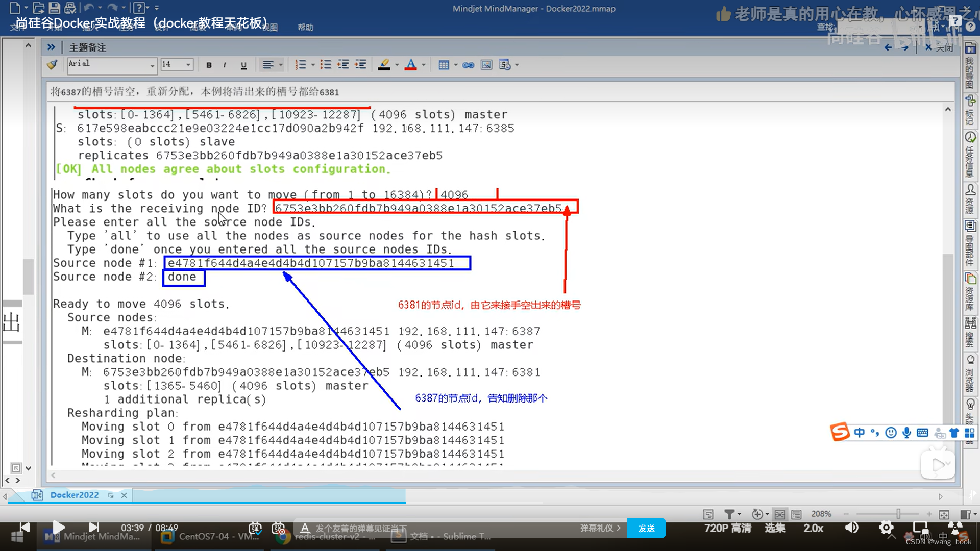Toggle bold formatting in notes toolbar
The width and height of the screenshot is (980, 551).
(x=209, y=65)
